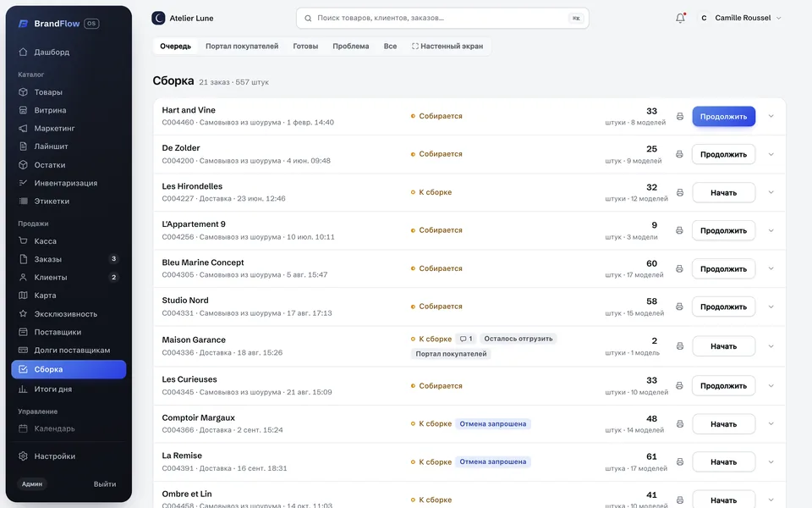This screenshot has height=508, width=812.
Task: Select the Все tab
Action: pos(390,46)
